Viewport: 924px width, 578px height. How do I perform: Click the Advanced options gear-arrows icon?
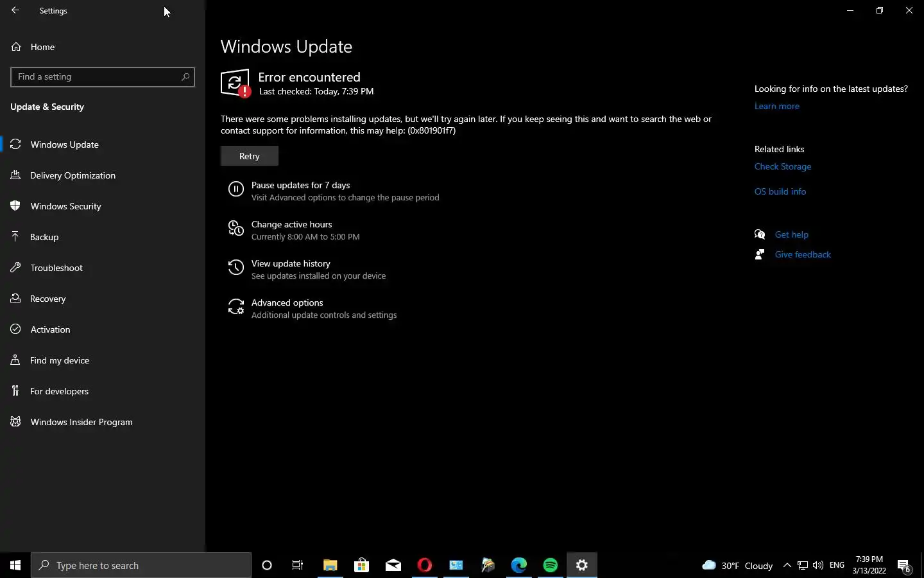(x=236, y=306)
